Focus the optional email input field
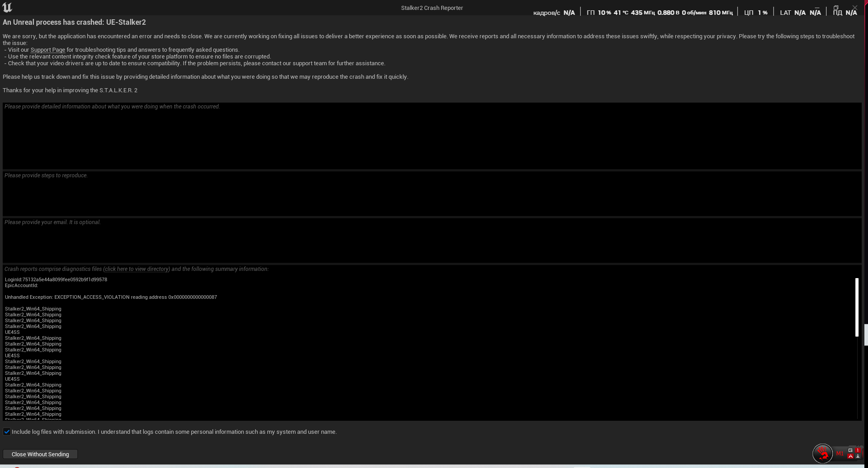The image size is (868, 468). [x=432, y=241]
